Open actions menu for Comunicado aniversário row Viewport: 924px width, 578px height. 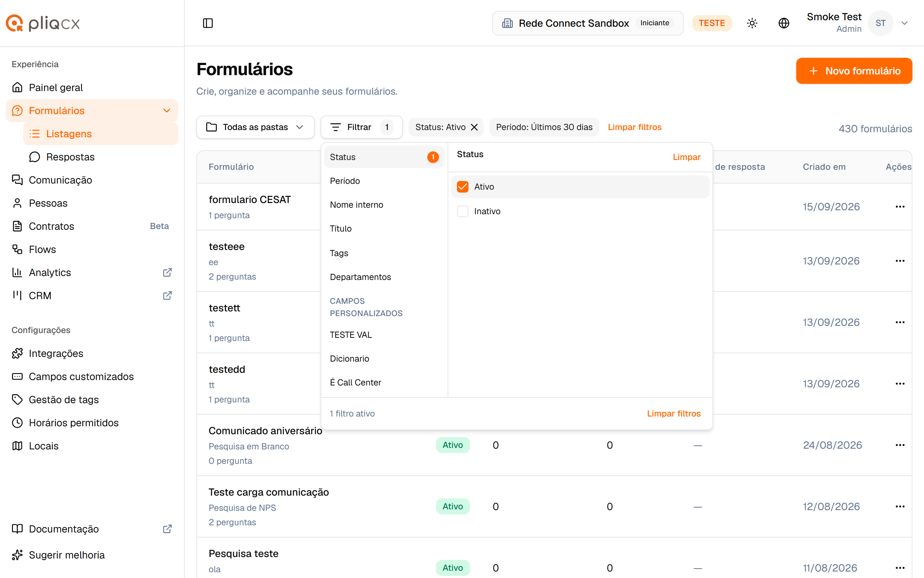tap(900, 445)
